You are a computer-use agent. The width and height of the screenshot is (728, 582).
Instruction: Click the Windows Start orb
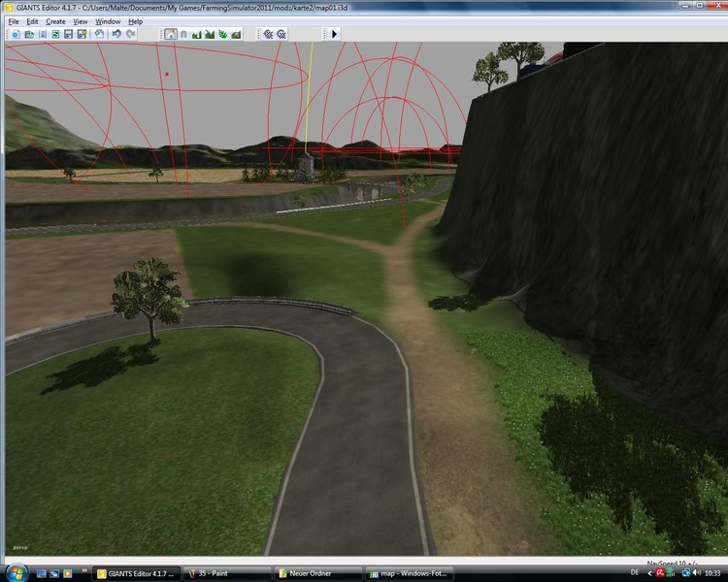click(17, 572)
